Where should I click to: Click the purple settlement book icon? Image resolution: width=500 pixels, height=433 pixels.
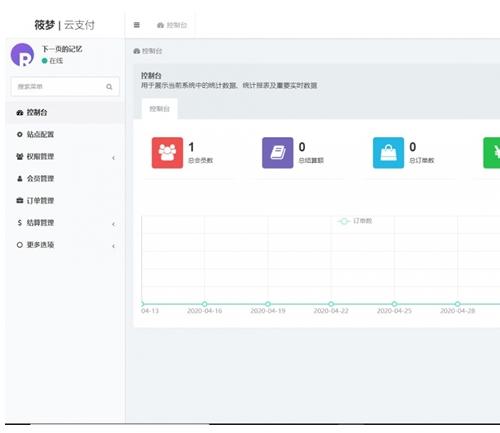(278, 153)
